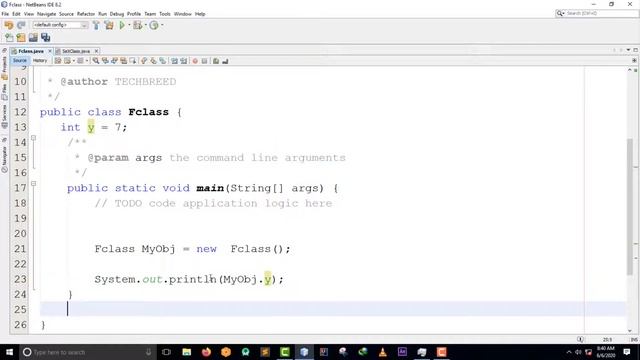Collapse the Javadoc comment fold at line 14
Viewport: 640px width, 360px height.
pos(33,138)
